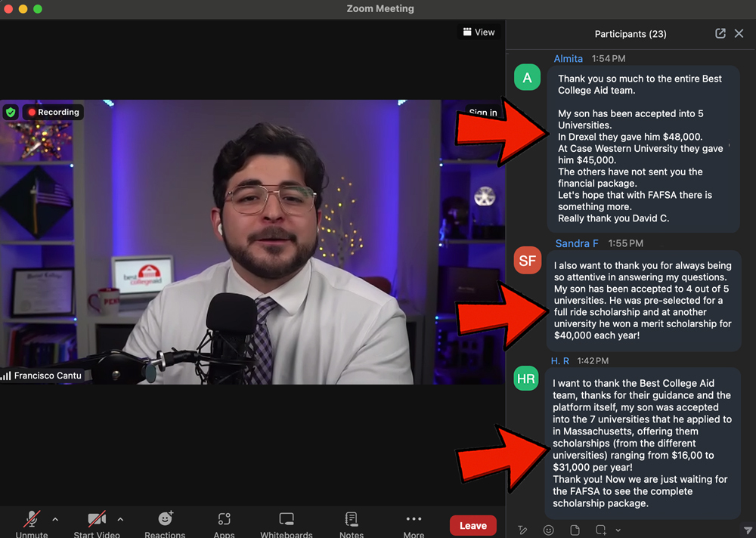Image resolution: width=756 pixels, height=538 pixels.
Task: Pop out the participants panel
Action: click(x=720, y=33)
